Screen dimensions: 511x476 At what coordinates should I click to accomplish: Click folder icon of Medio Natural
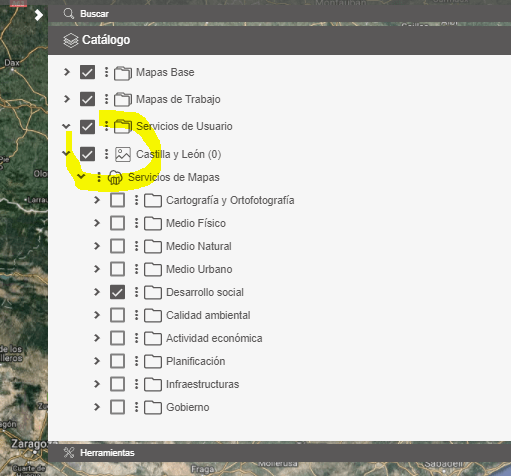153,246
